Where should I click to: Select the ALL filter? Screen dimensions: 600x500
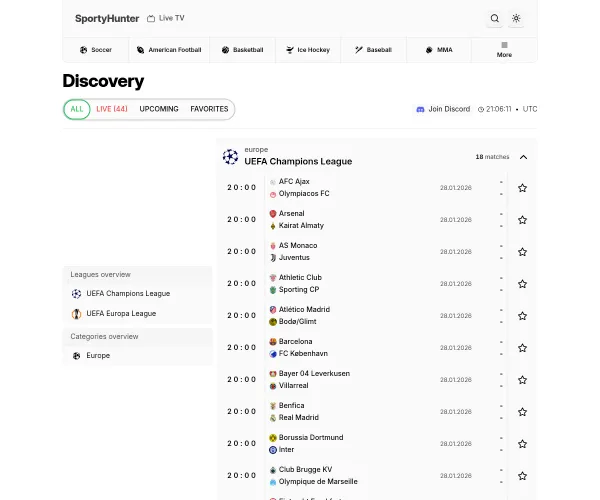coord(77,109)
